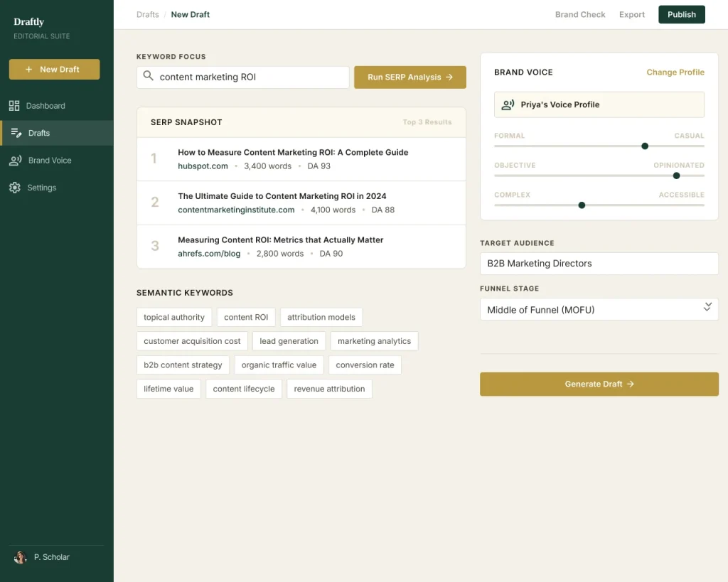Click the Drafts breadcrumb link
The image size is (728, 582).
(x=148, y=14)
